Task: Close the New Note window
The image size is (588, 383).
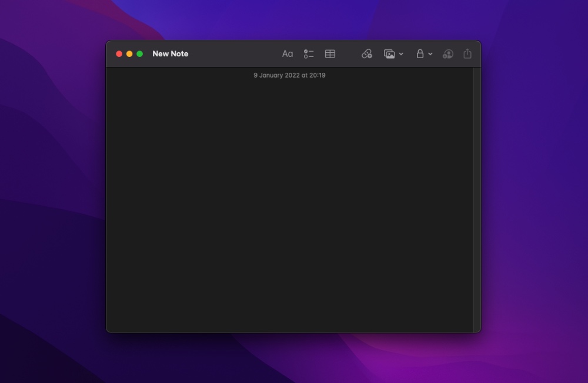Action: tap(119, 54)
